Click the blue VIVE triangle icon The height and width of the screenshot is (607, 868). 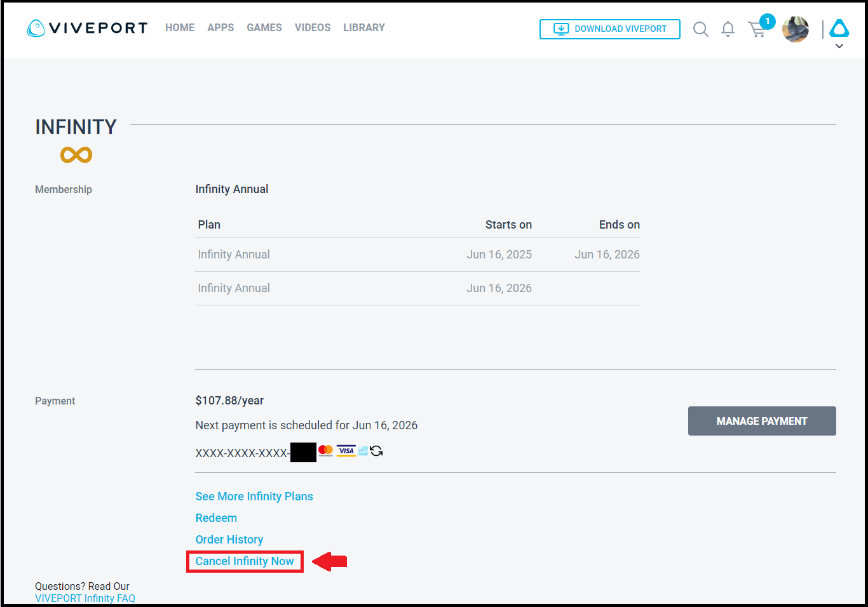pos(839,28)
